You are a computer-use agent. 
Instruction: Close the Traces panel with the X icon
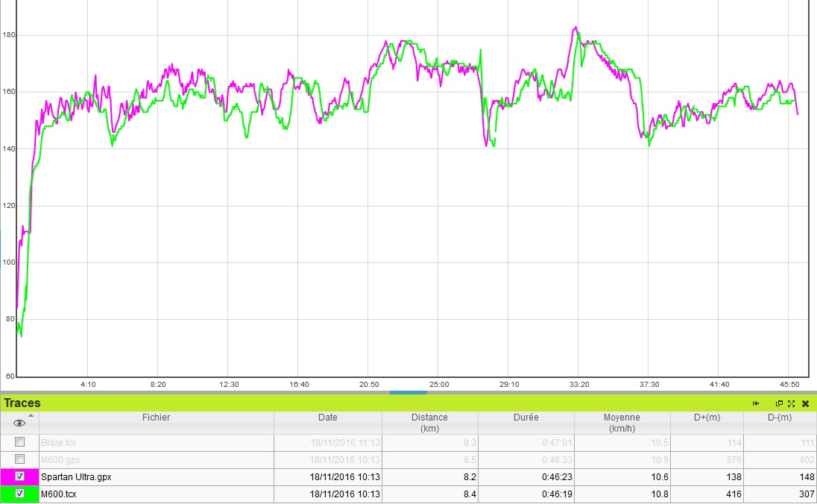click(x=805, y=403)
